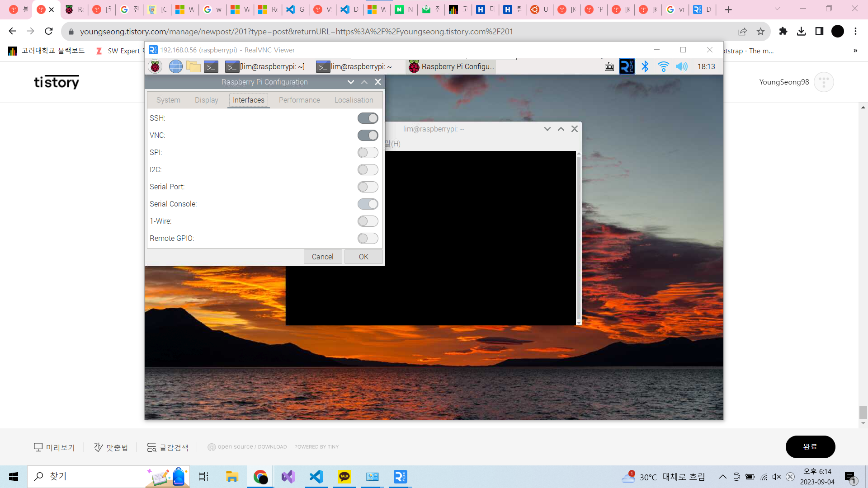Image resolution: width=868 pixels, height=488 pixels.
Task: Launch the web browser globe icon
Action: 175,67
